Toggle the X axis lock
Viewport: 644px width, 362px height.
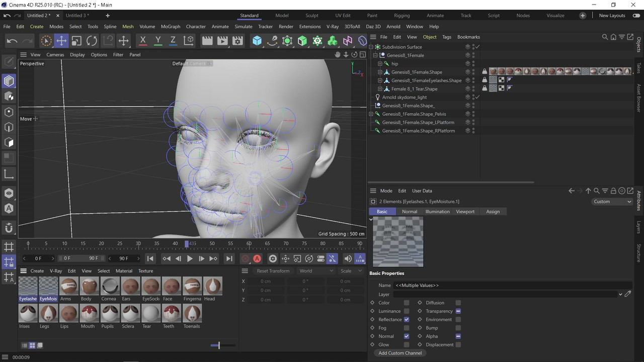click(143, 41)
